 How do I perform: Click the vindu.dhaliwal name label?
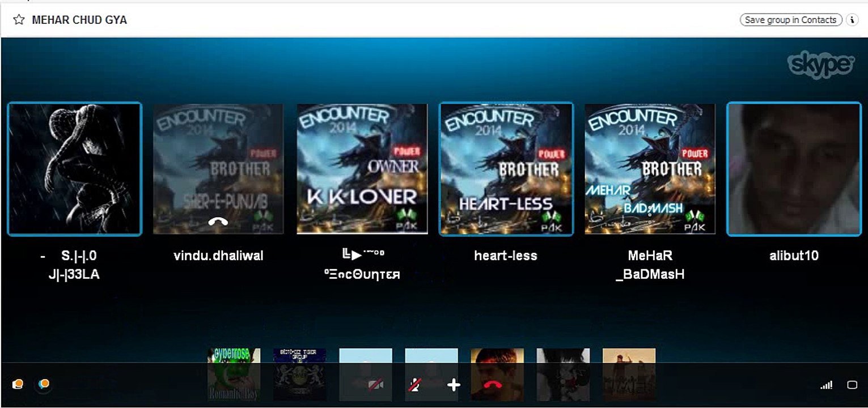click(218, 256)
